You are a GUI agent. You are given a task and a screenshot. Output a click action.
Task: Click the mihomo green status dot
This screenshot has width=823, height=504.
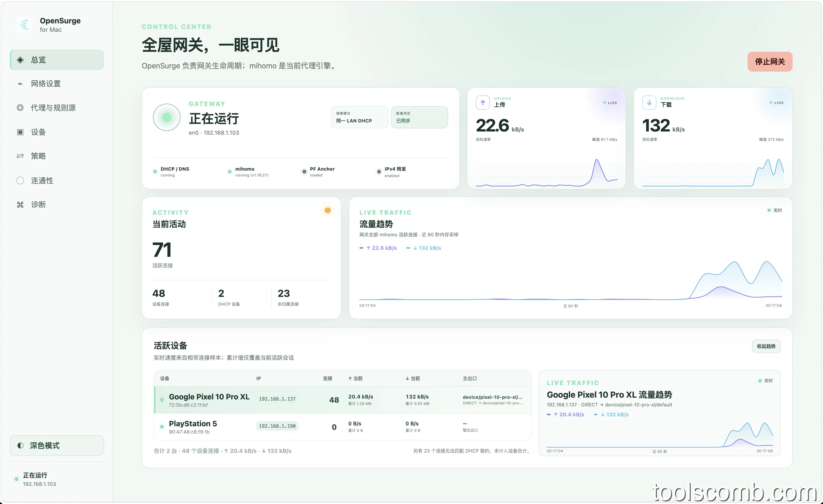click(x=229, y=172)
